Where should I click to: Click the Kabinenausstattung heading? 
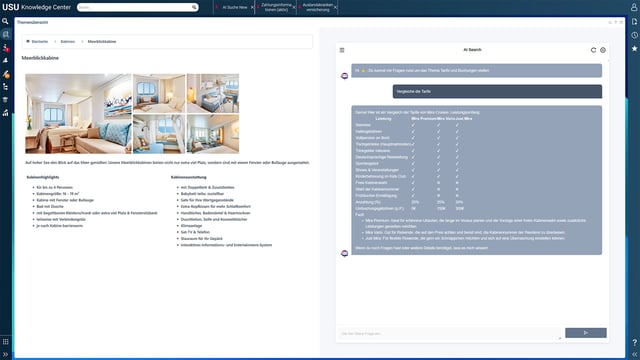pos(189,177)
